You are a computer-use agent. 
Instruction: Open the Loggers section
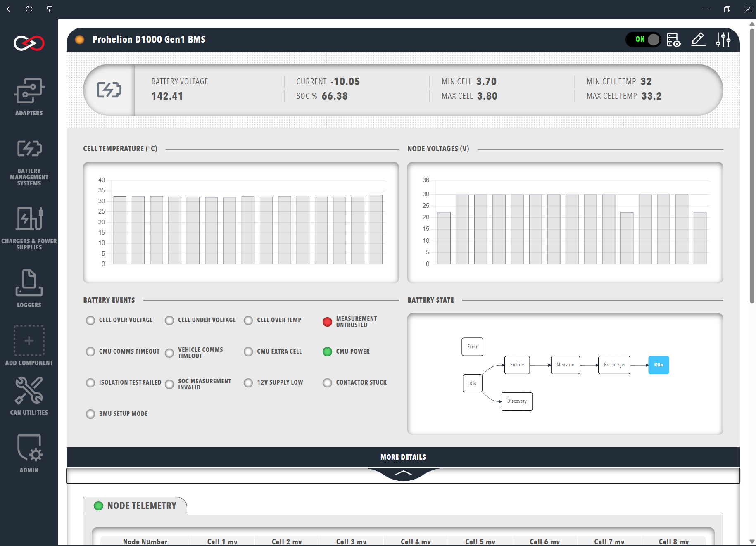pos(29,288)
